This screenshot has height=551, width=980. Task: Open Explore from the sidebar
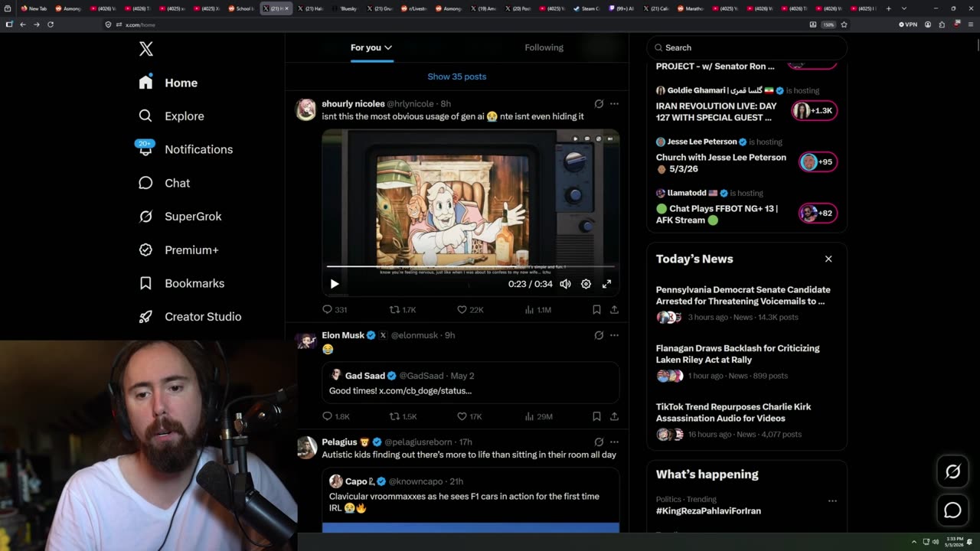(171, 116)
